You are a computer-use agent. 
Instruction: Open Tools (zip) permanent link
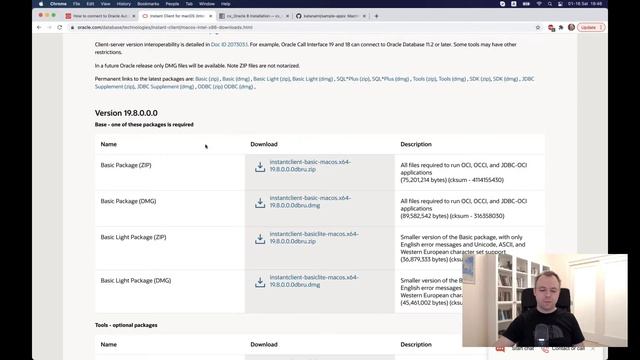424,79
